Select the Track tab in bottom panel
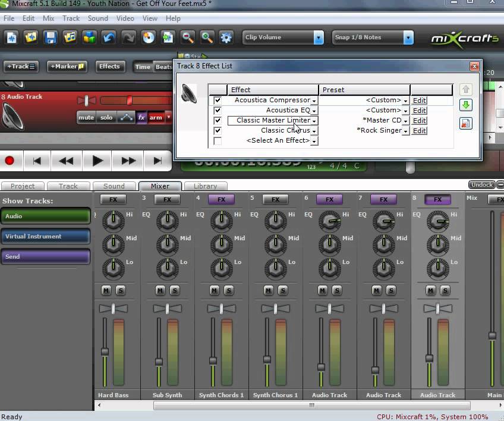 68,186
